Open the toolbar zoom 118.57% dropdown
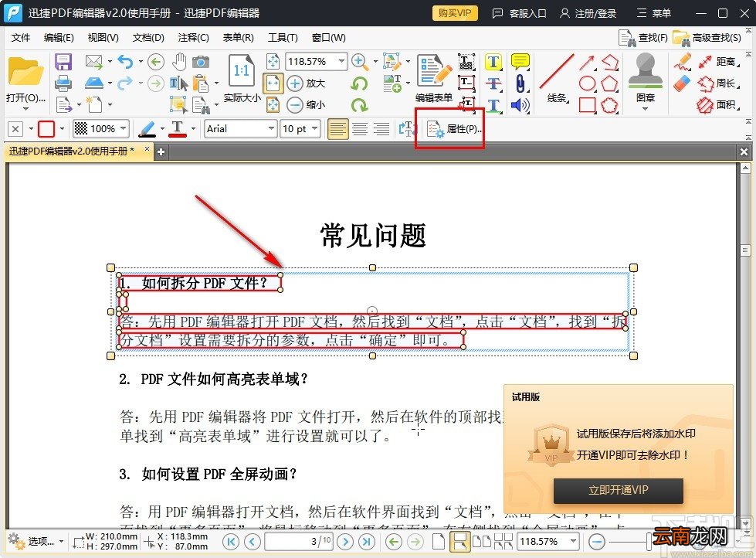 point(341,61)
